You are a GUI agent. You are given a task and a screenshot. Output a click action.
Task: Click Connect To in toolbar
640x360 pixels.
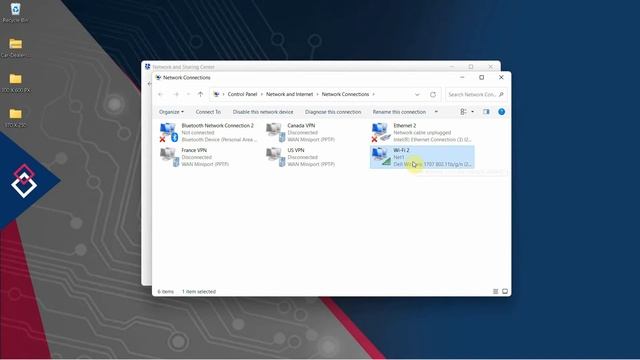point(208,111)
